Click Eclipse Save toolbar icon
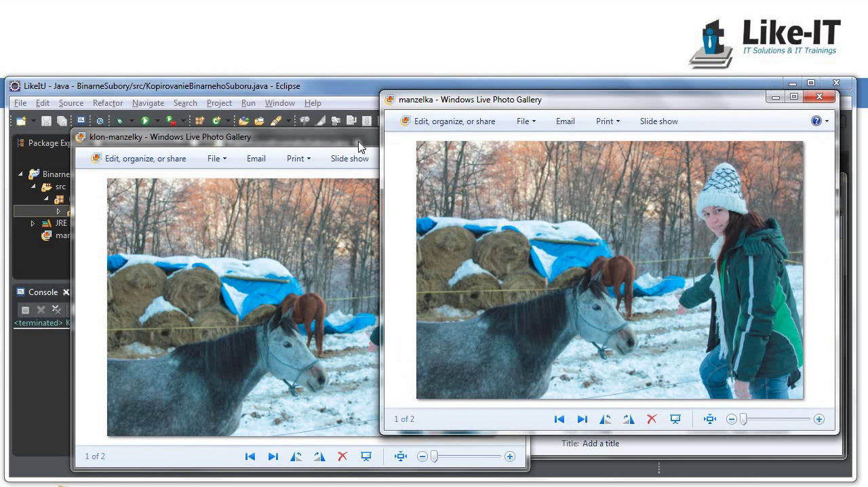Viewport: 868px width, 487px height. pyautogui.click(x=46, y=121)
